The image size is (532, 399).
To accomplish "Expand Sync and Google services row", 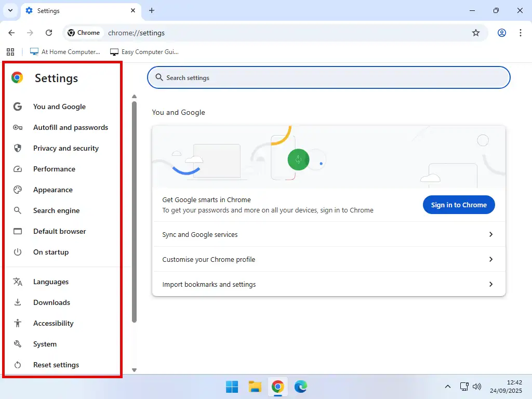I will [328, 234].
